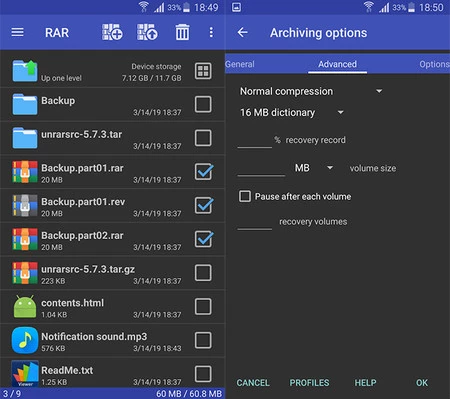Tap the Up one level text

pos(61,78)
